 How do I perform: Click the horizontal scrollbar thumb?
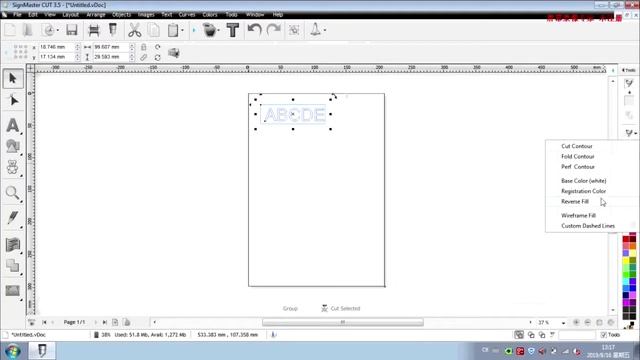click(343, 322)
